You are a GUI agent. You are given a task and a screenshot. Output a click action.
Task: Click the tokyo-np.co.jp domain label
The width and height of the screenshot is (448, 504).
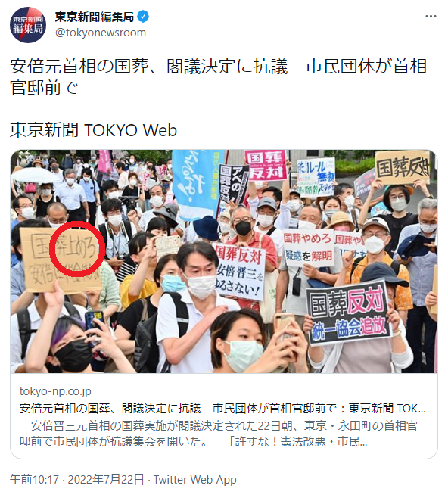tap(55, 391)
